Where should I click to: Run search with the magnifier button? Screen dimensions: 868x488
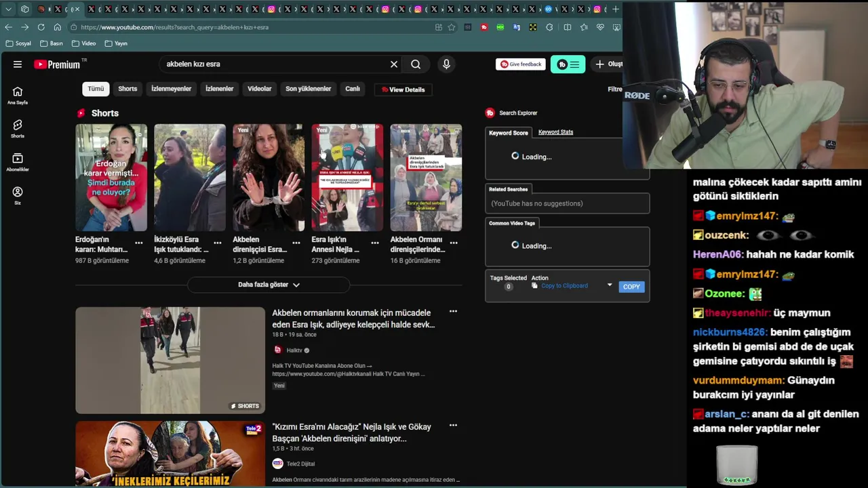click(416, 64)
